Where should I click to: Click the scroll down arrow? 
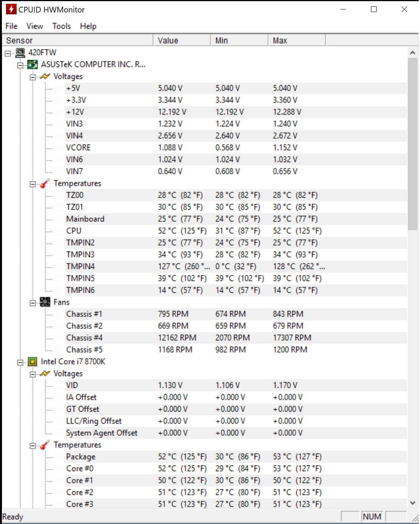(x=412, y=503)
